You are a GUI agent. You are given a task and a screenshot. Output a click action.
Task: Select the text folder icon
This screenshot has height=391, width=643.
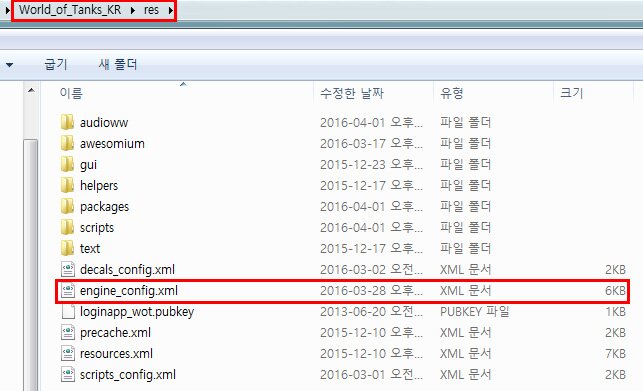click(x=67, y=248)
